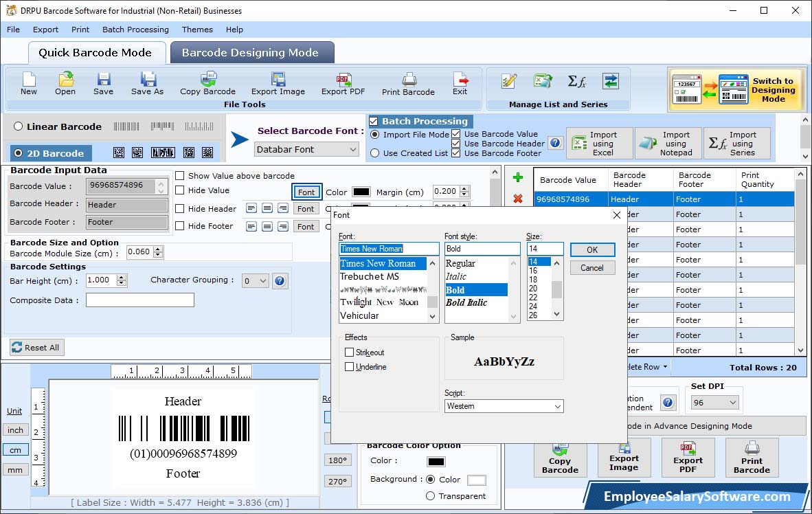
Task: Rotate barcode with the 180° button
Action: point(337,460)
